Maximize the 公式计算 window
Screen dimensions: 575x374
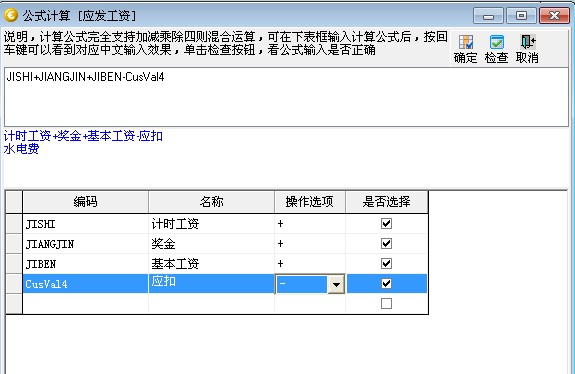click(521, 16)
